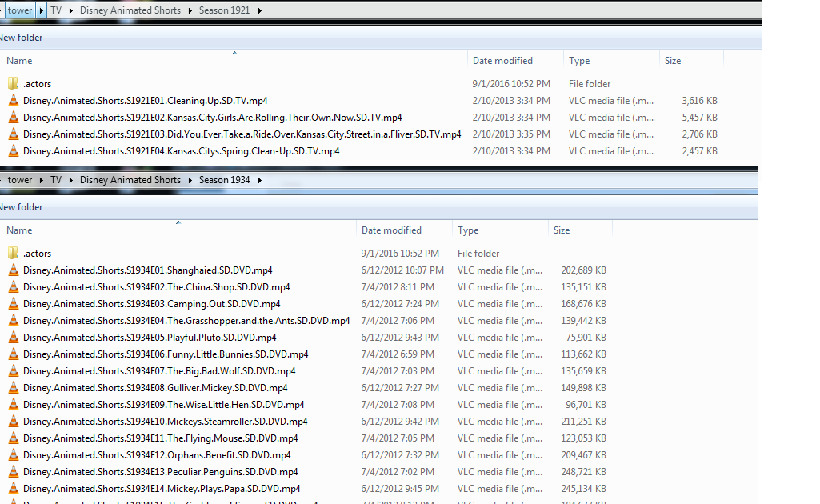
Task: Select the VLC icon of S1934E12 Orphans.Benefit
Action: tap(14, 455)
